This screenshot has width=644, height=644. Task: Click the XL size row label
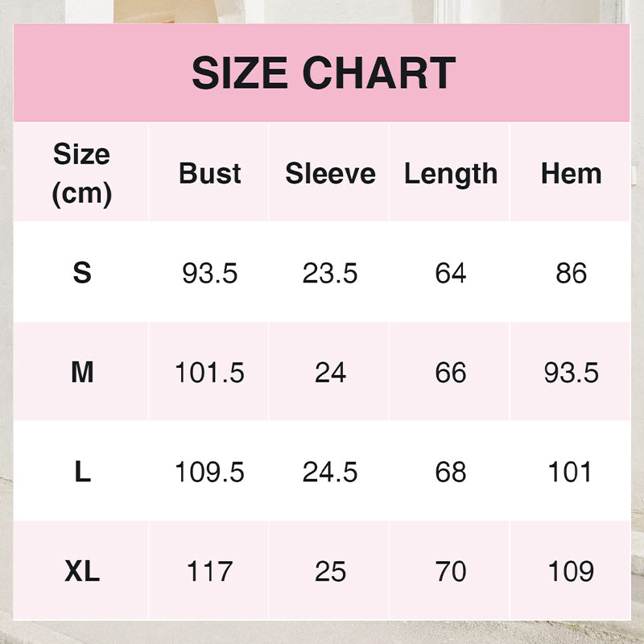(81, 572)
